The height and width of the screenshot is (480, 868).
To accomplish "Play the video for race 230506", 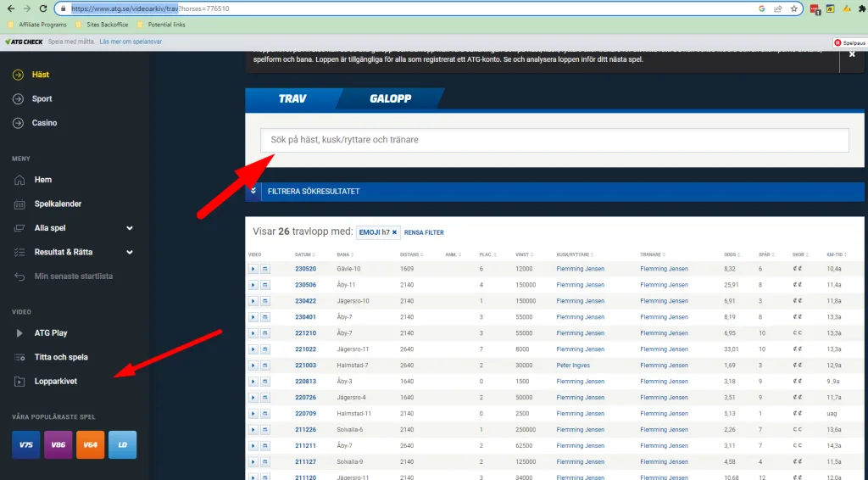I will pyautogui.click(x=253, y=285).
